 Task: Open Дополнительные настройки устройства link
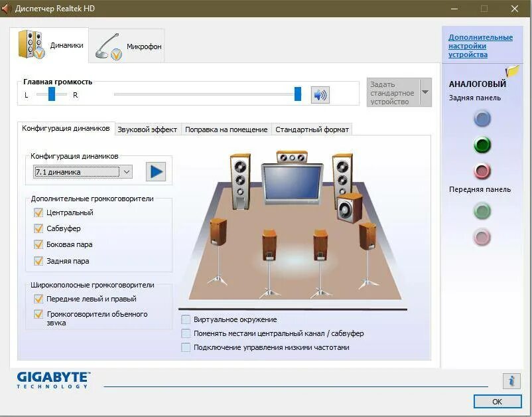click(x=480, y=46)
